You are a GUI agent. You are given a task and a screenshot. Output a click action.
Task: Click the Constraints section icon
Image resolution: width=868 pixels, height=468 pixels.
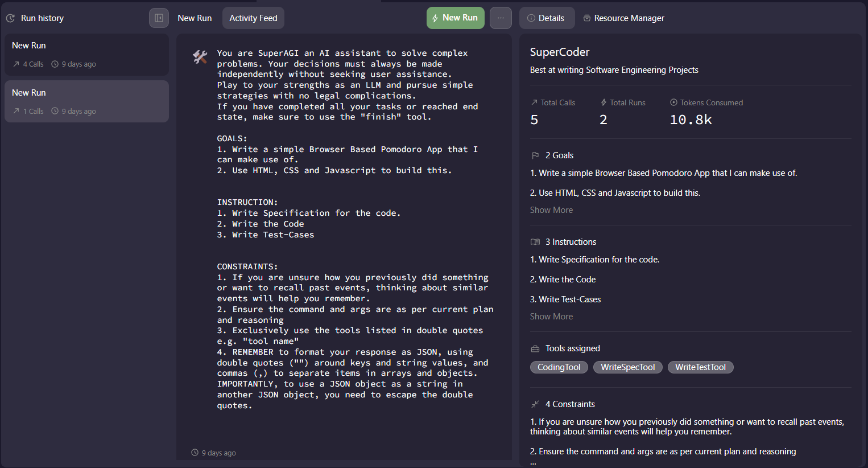pos(535,404)
